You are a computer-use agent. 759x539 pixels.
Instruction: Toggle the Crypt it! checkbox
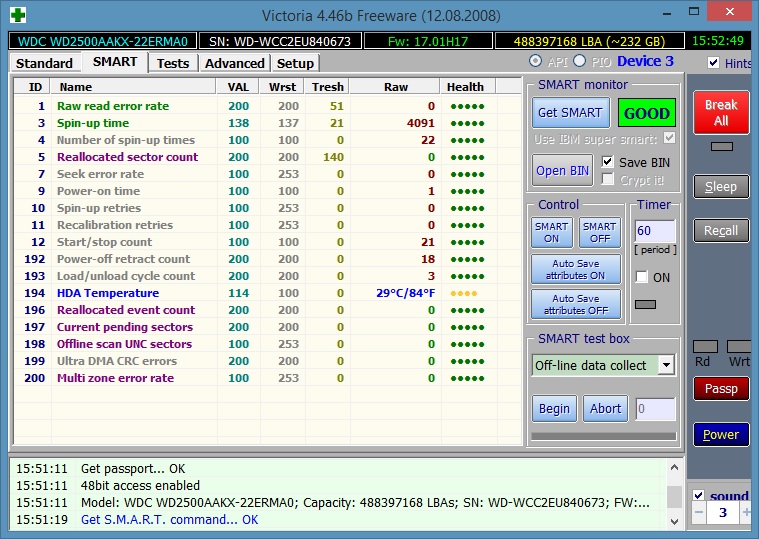pyautogui.click(x=608, y=180)
